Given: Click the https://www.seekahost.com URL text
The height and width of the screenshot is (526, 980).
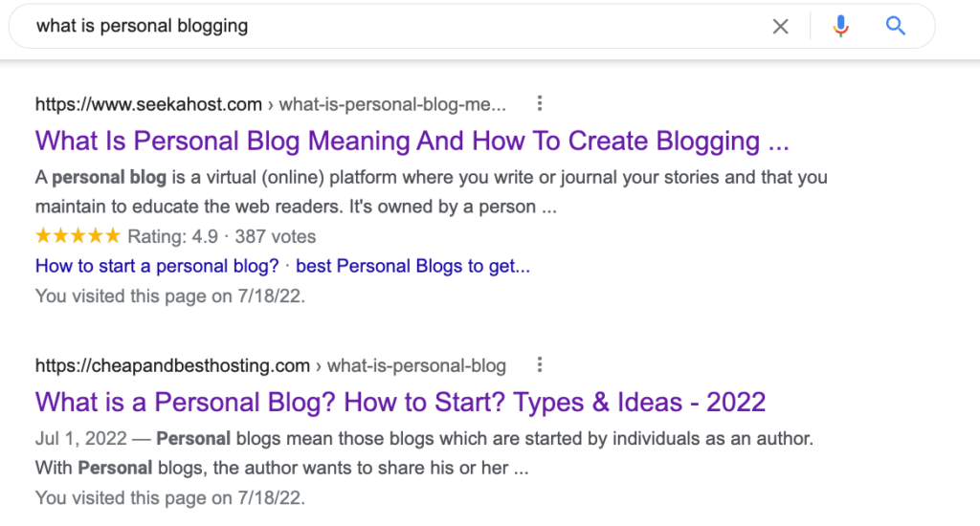Looking at the screenshot, I should pos(148,104).
